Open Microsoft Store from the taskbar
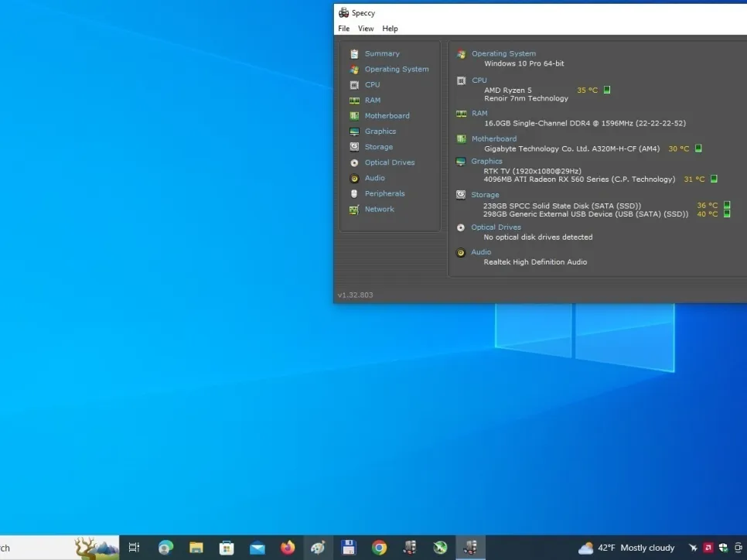 click(x=227, y=548)
